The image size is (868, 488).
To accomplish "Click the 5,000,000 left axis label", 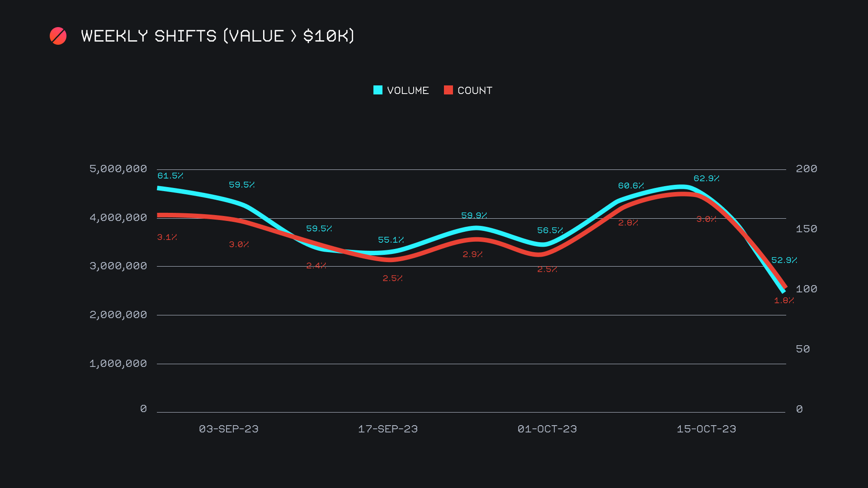I will (x=118, y=169).
